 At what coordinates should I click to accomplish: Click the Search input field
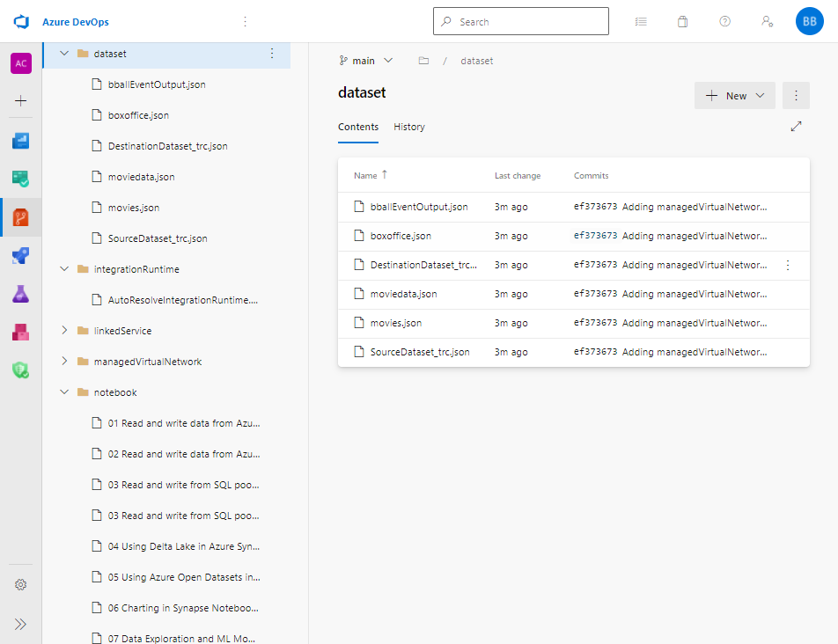pyautogui.click(x=520, y=21)
